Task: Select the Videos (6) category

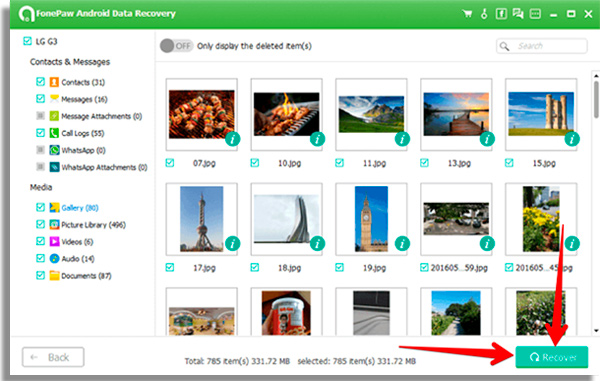Action: click(77, 242)
